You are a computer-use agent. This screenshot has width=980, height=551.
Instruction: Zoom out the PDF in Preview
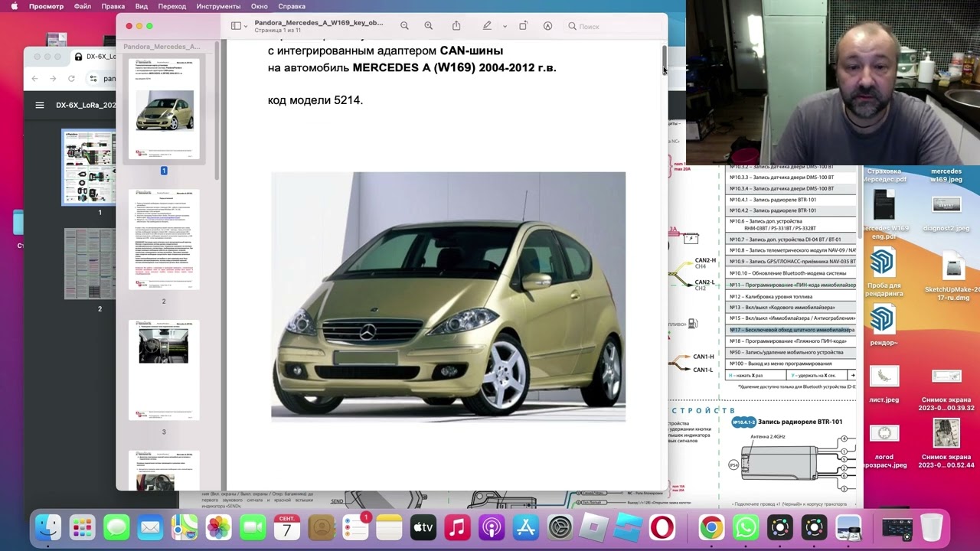(404, 26)
